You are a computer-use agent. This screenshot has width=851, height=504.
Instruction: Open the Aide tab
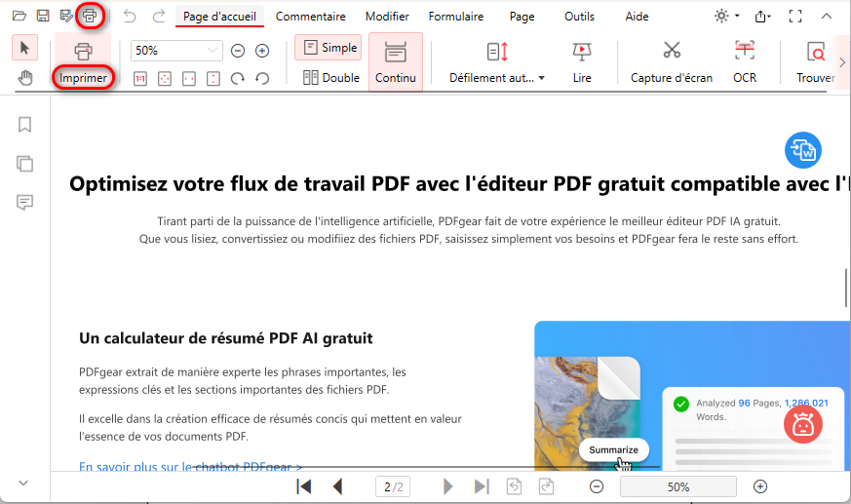637,17
